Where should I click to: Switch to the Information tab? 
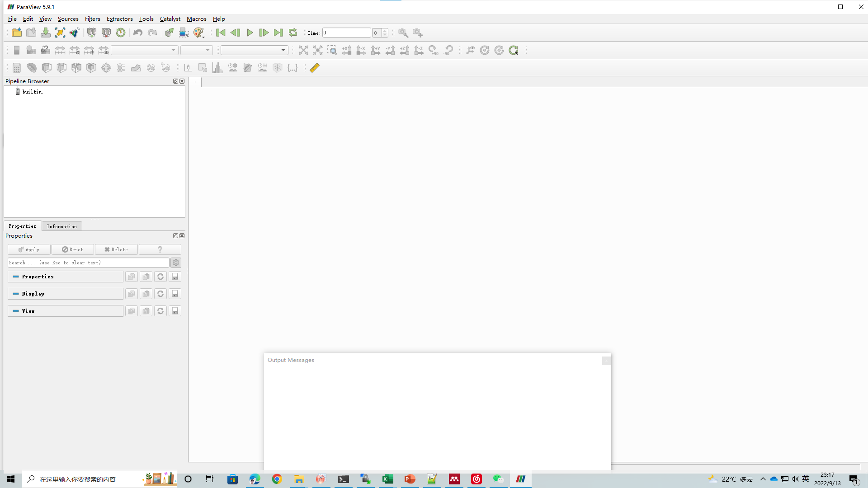[62, 226]
